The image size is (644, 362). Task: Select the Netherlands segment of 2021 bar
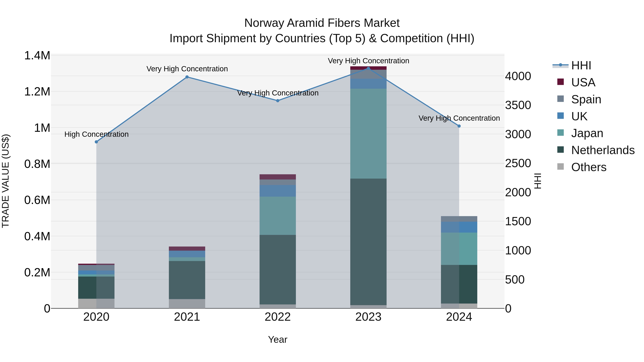tap(187, 280)
